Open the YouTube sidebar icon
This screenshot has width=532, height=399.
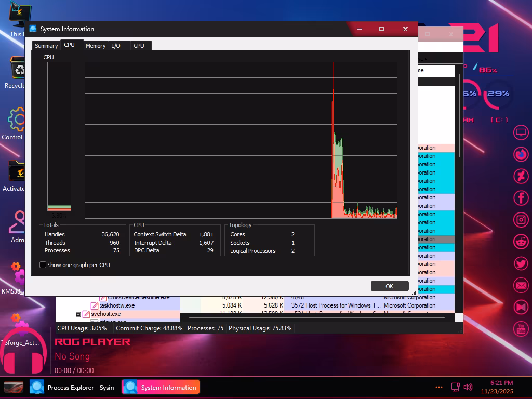521,328
